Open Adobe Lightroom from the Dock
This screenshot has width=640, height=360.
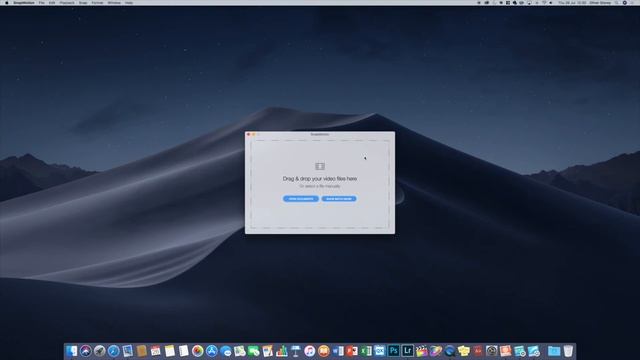(408, 351)
